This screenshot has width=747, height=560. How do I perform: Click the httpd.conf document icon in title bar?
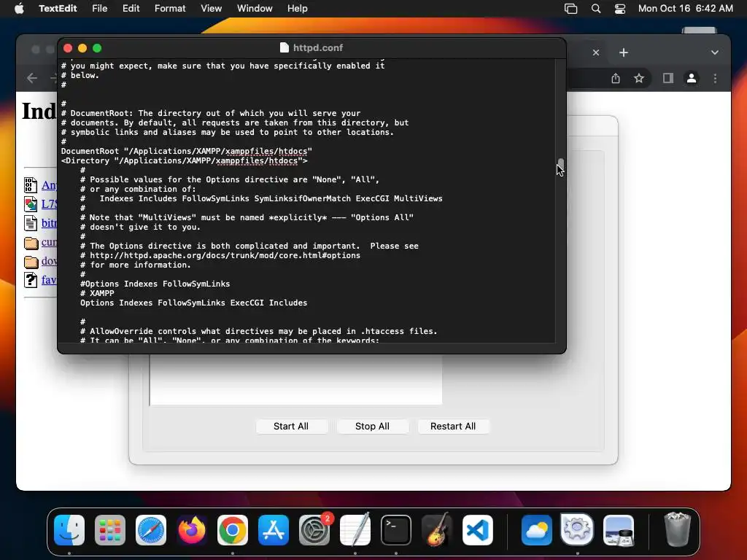tap(285, 47)
